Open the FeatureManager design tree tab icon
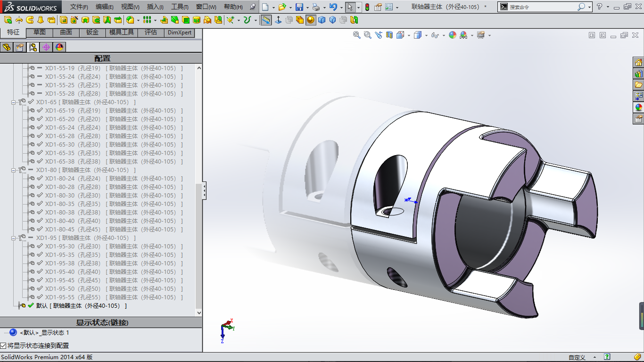Screen dimensions: 644x362 7,47
